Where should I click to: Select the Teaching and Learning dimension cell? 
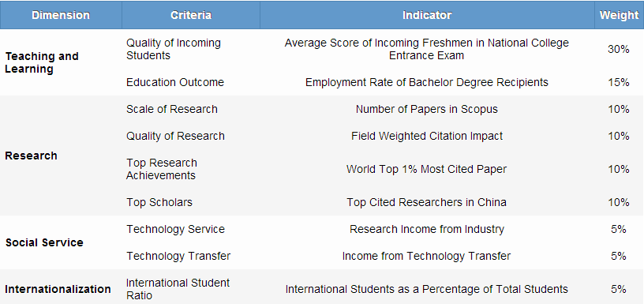click(42, 62)
